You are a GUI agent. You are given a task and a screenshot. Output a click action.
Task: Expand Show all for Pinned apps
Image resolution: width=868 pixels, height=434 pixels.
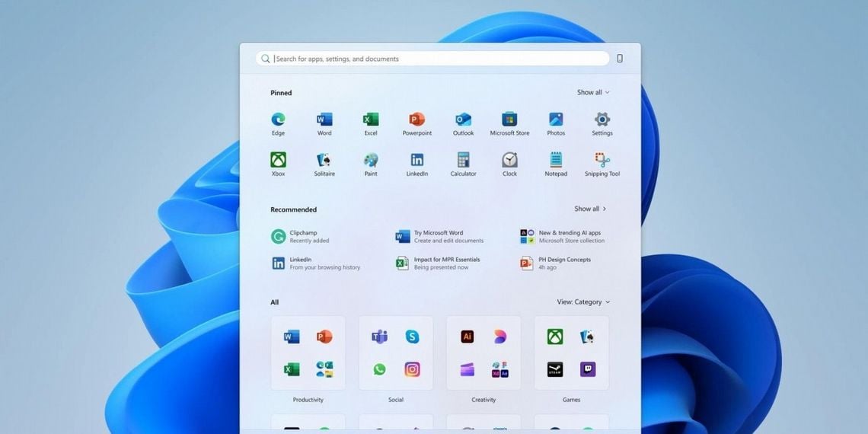[593, 92]
